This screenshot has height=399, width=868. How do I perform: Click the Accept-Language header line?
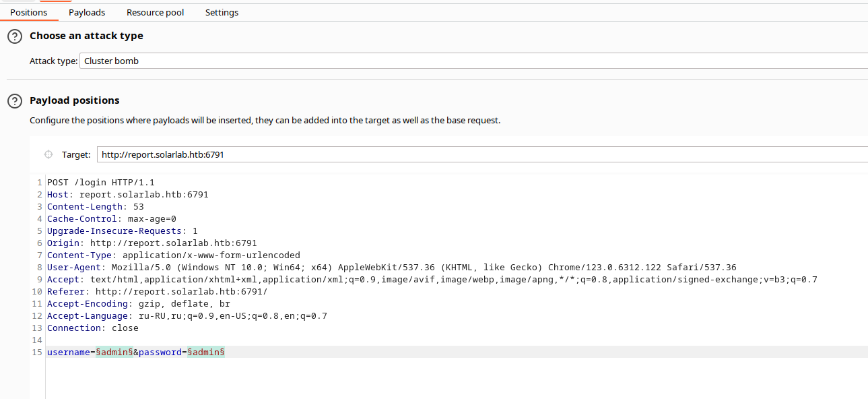[x=187, y=316]
